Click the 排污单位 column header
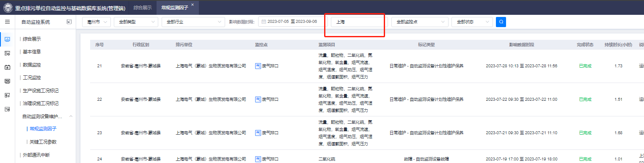This screenshot has width=644, height=163. click(184, 45)
